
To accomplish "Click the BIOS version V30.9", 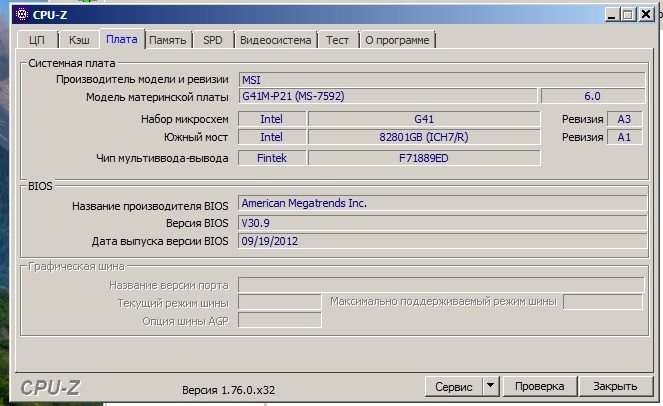I will point(442,223).
